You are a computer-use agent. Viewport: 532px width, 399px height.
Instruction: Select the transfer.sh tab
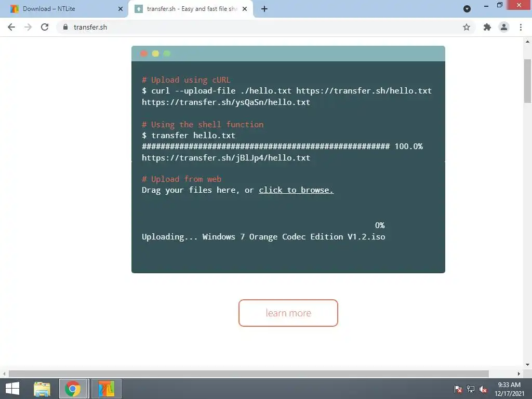click(x=190, y=9)
